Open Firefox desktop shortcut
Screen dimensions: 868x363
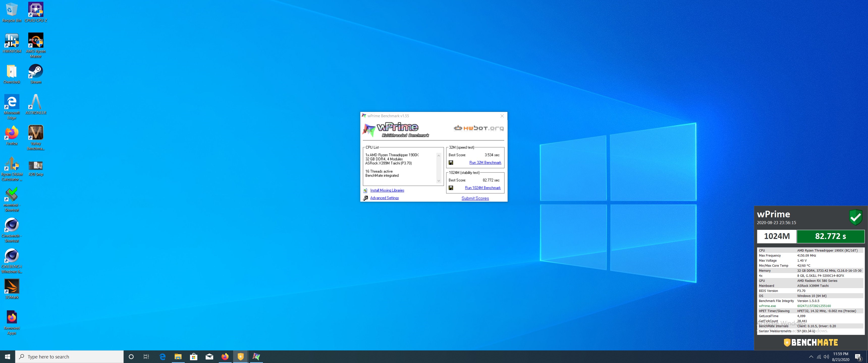(12, 136)
